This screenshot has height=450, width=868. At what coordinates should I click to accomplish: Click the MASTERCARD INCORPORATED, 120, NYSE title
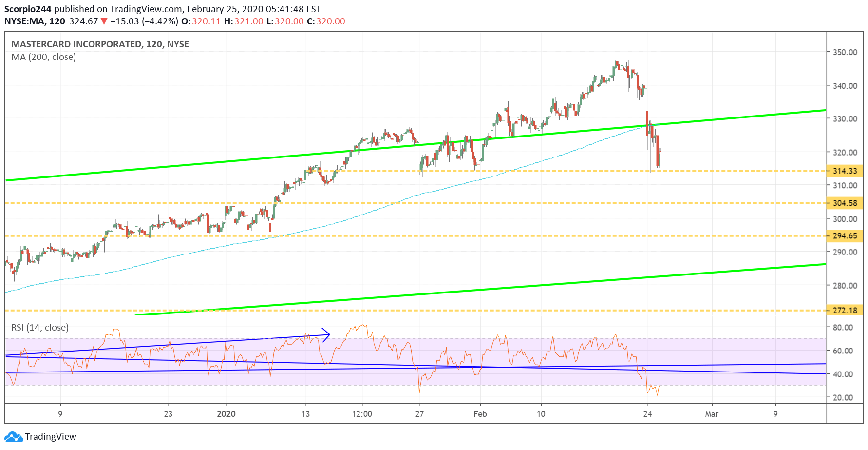[100, 44]
